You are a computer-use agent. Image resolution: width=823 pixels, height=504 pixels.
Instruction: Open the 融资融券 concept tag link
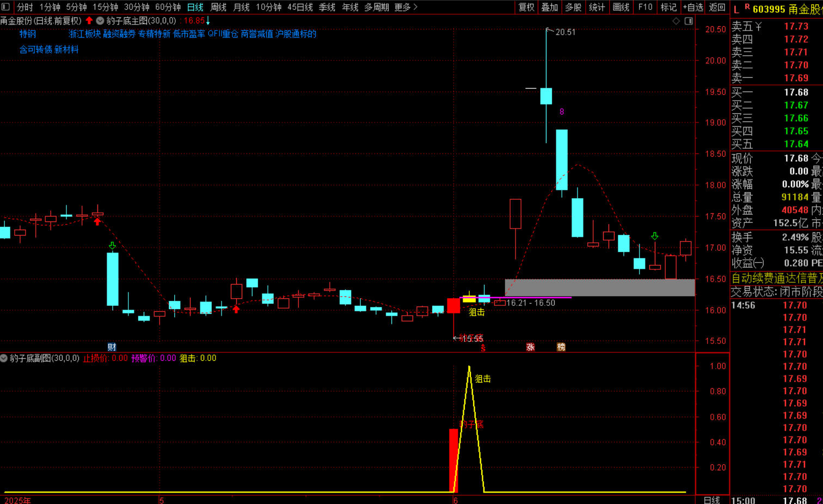119,34
